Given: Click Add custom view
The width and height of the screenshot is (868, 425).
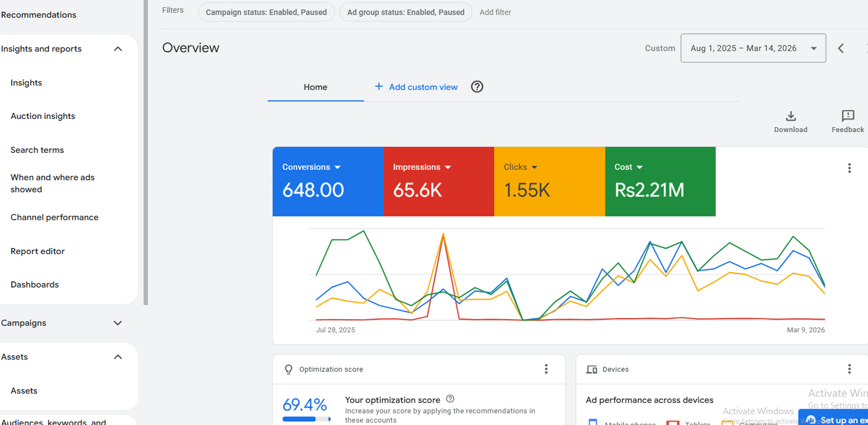Looking at the screenshot, I should [423, 87].
